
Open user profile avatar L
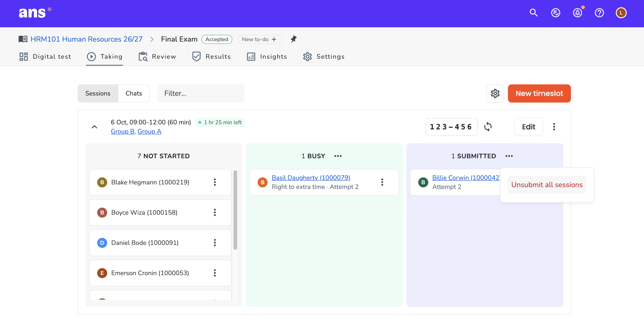pyautogui.click(x=621, y=13)
